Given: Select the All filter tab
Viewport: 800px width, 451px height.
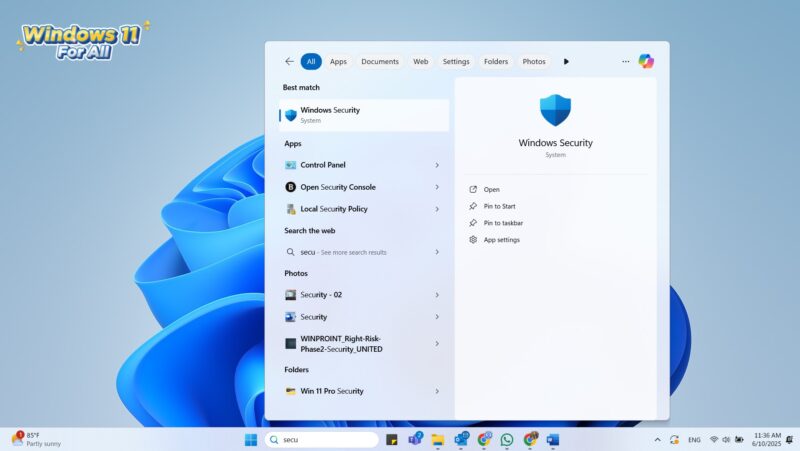Looking at the screenshot, I should coord(311,61).
